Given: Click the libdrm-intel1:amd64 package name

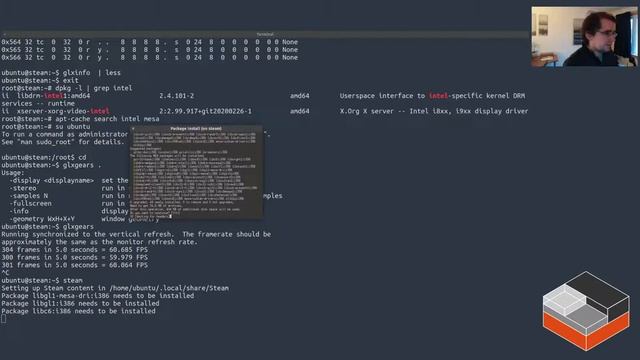Looking at the screenshot, I should click(53, 96).
